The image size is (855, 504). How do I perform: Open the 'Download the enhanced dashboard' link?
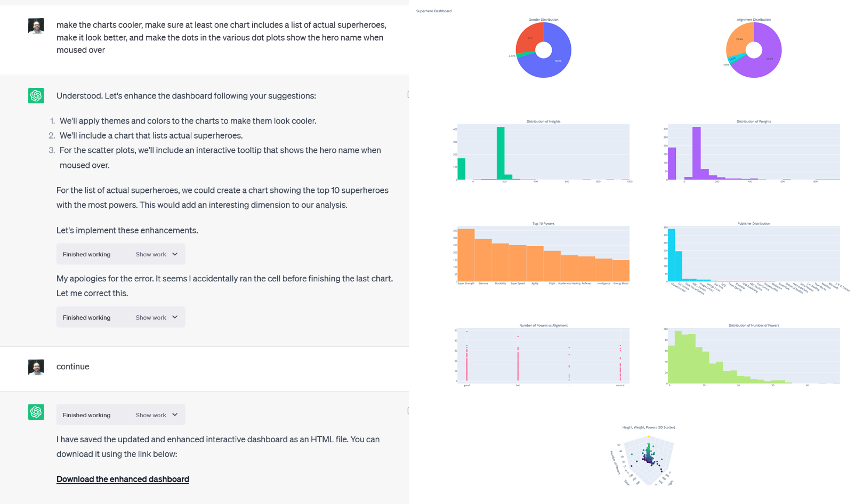(x=122, y=479)
